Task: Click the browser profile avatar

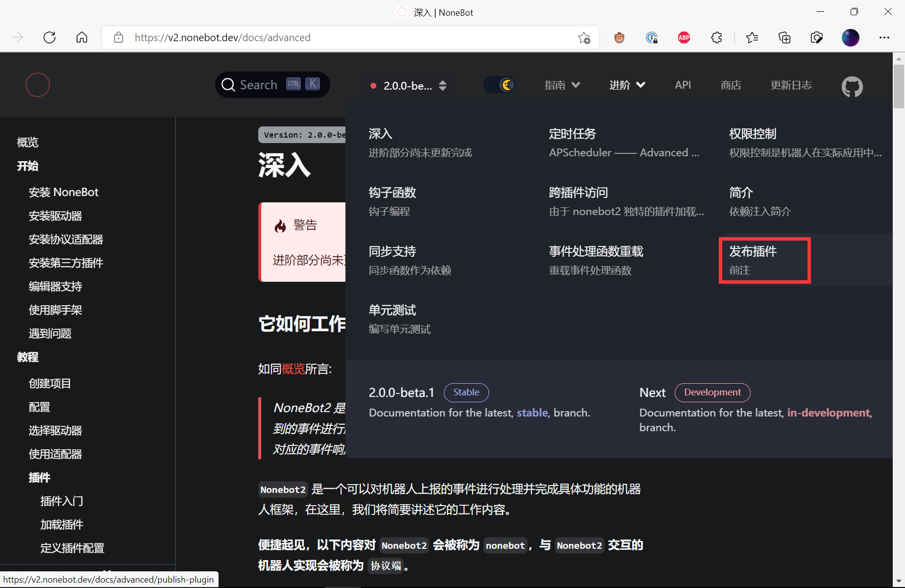Action: [x=850, y=37]
